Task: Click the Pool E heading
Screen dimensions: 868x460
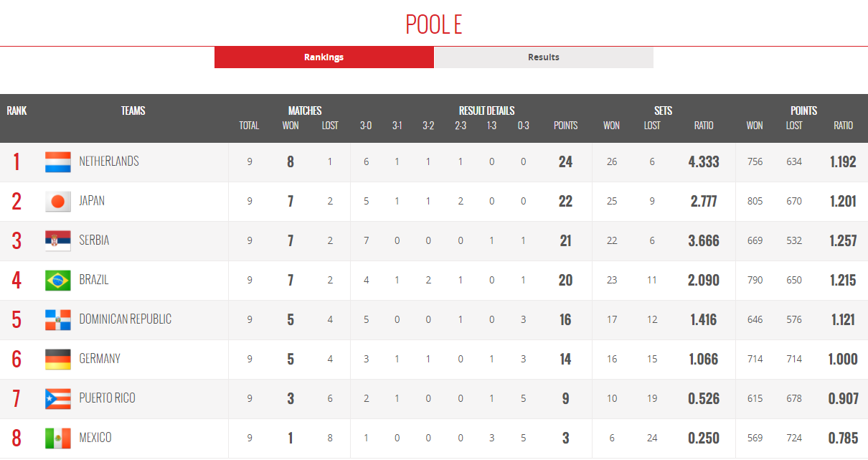Action: pyautogui.click(x=434, y=24)
